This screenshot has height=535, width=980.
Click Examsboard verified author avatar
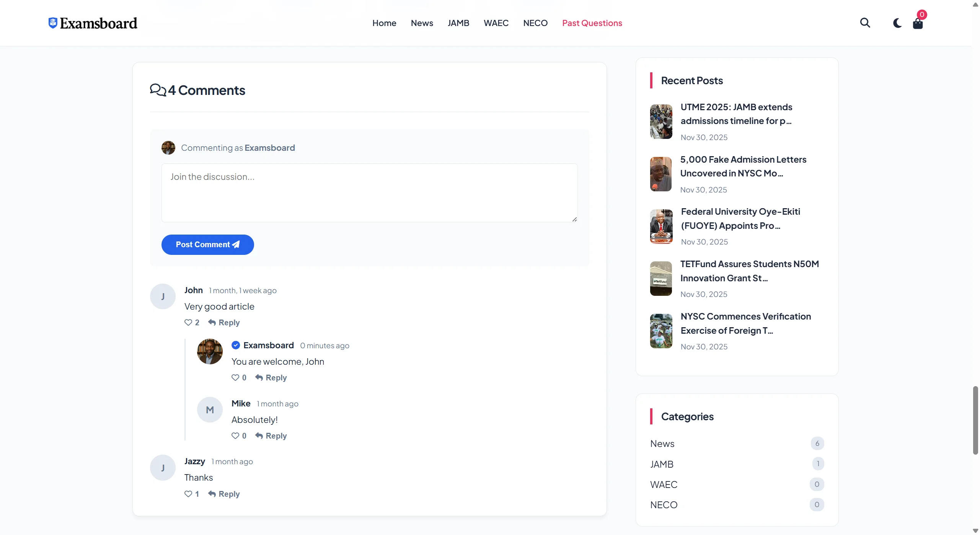point(210,351)
